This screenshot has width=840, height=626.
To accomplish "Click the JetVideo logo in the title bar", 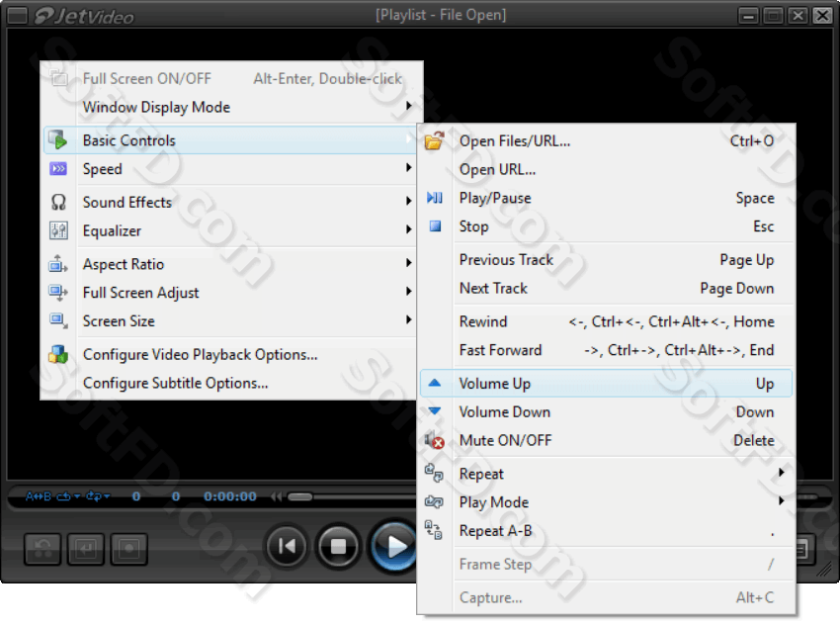I will pos(84,16).
